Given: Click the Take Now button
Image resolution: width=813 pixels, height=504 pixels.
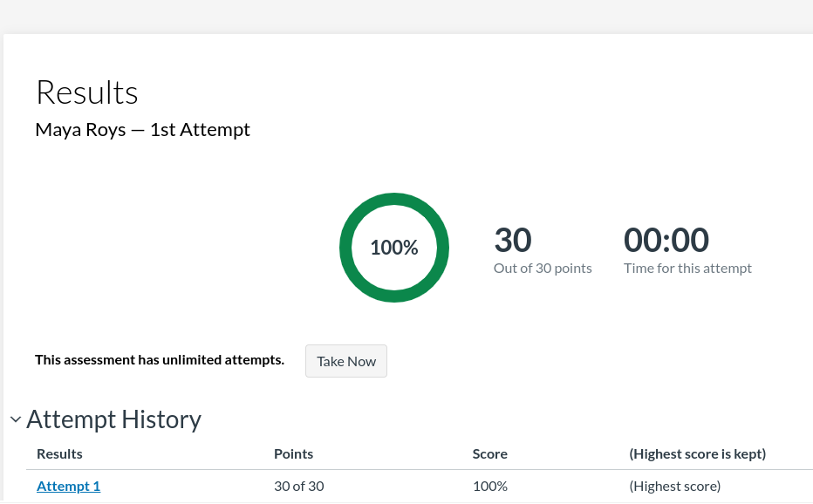Looking at the screenshot, I should 346,361.
